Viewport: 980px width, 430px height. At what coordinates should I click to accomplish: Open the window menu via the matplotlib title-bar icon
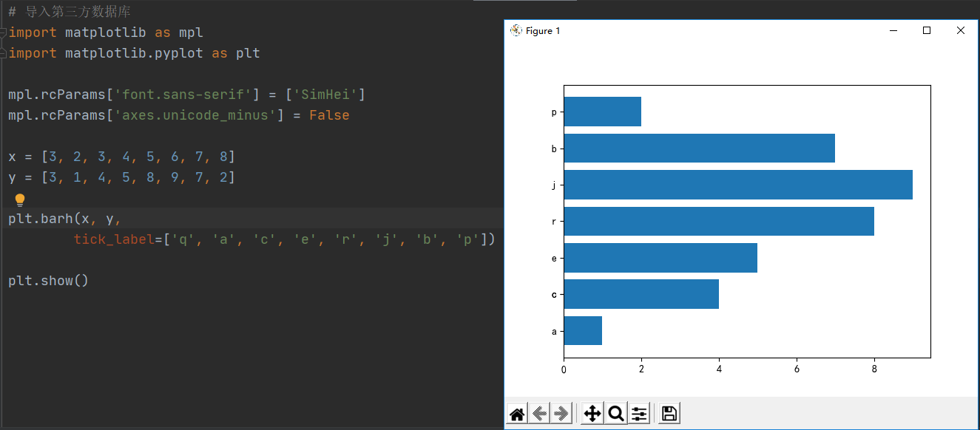(x=515, y=30)
